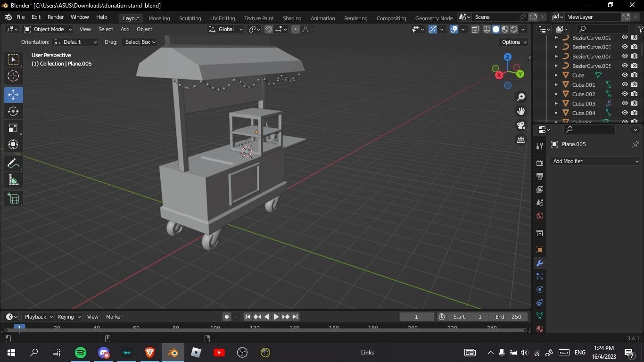Open the transform Orientation dropdown showing Global
This screenshot has width=644, height=362.
pos(226,29)
